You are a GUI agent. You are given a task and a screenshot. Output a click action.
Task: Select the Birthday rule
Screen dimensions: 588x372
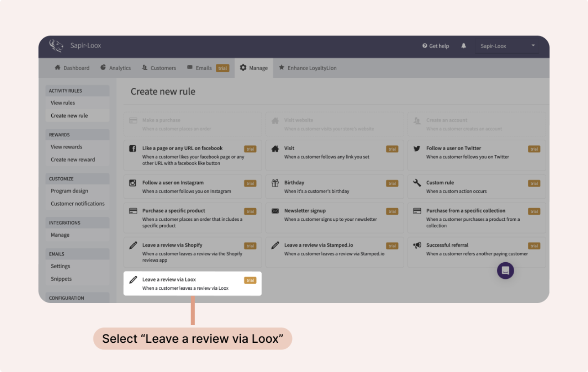[334, 187]
